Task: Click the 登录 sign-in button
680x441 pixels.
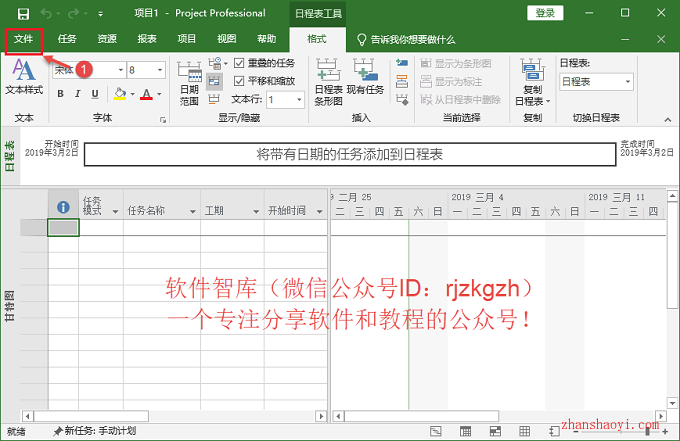Action: click(x=545, y=13)
